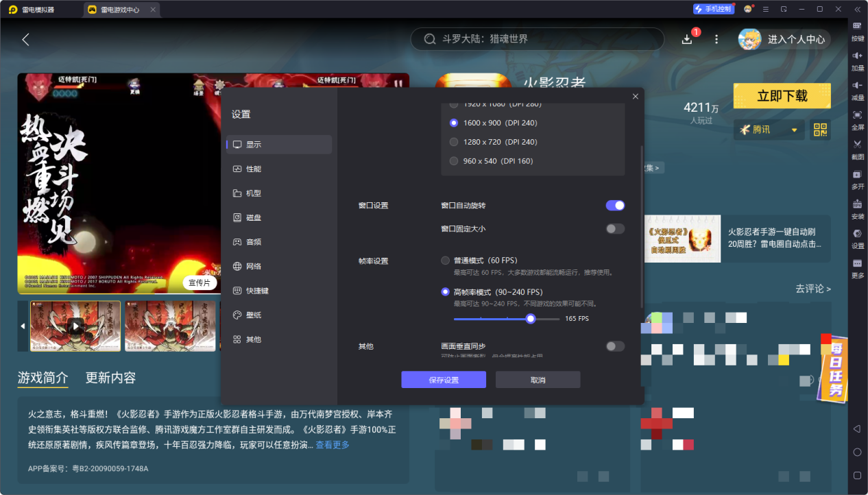
Task: Click the pop-out window icon in the title bar
Action: point(784,10)
